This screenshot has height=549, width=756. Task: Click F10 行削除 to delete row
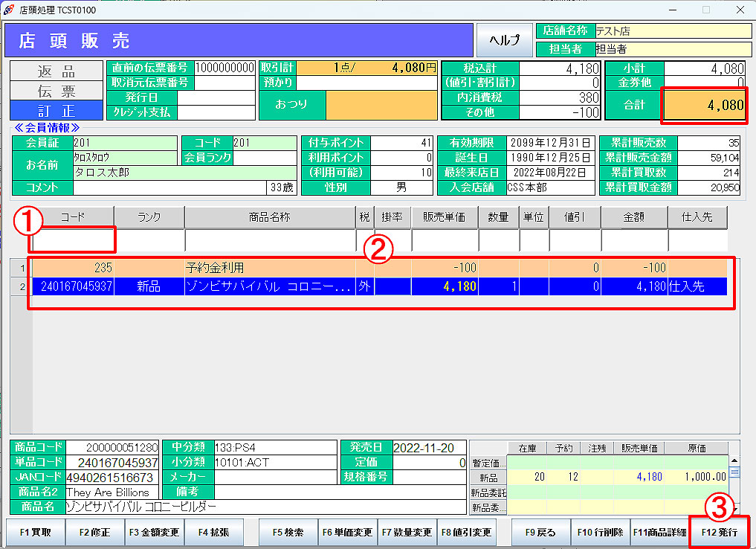click(x=601, y=533)
